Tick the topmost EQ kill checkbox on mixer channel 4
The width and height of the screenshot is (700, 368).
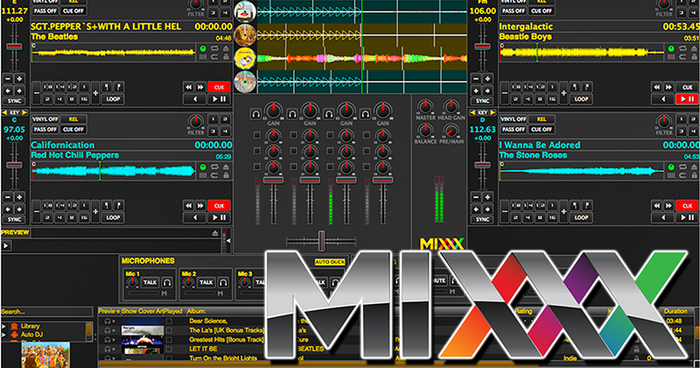pos(367,135)
